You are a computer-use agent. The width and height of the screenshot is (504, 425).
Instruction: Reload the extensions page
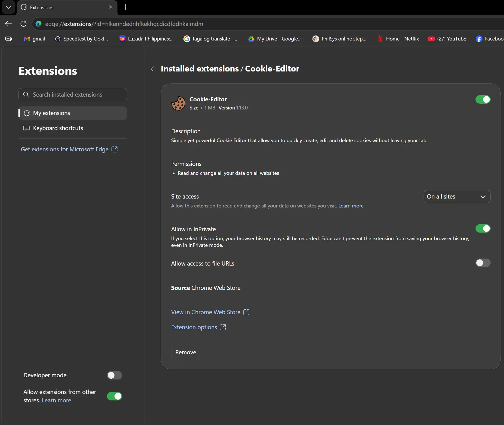click(23, 24)
